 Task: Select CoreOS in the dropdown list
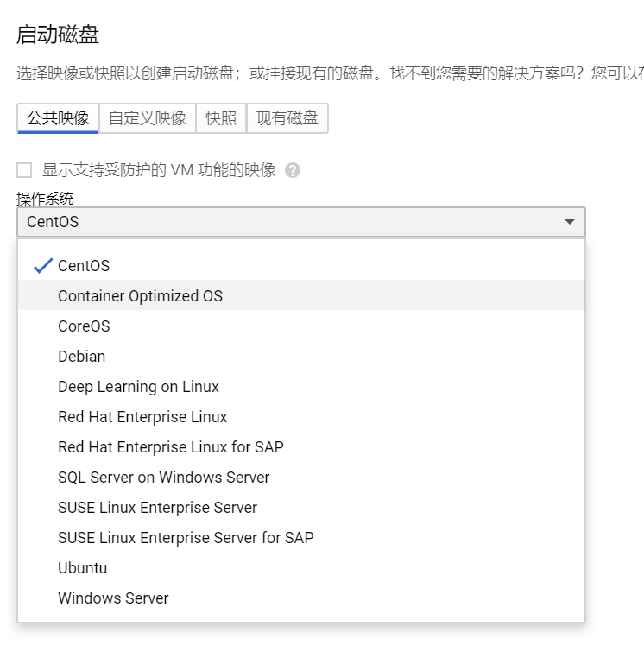[84, 326]
